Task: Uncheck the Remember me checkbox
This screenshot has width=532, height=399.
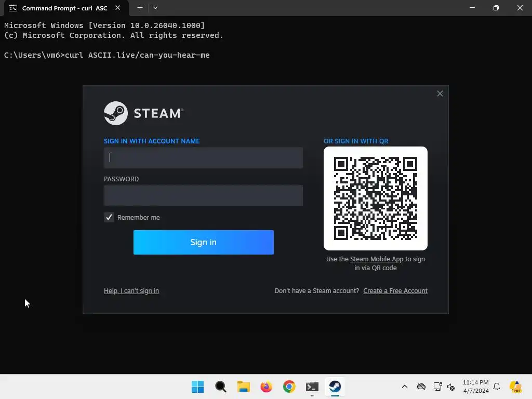Action: [x=109, y=218]
